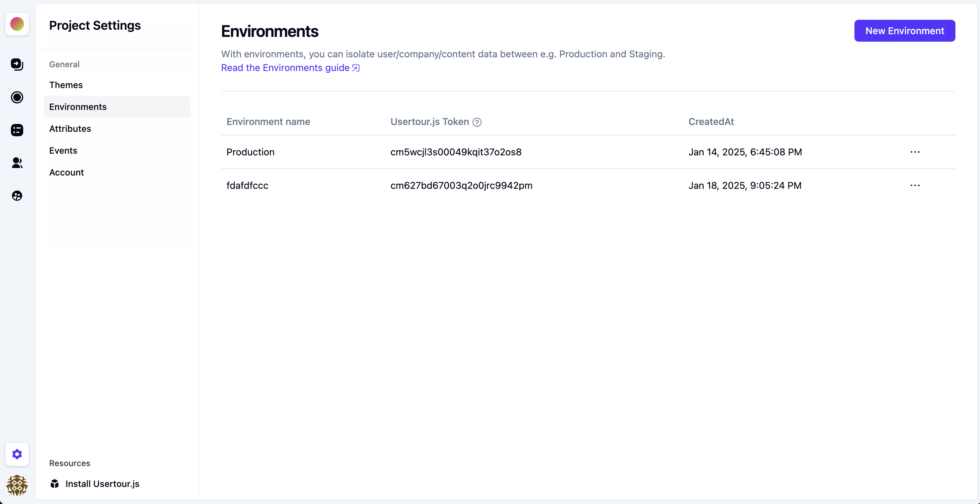The height and width of the screenshot is (504, 980).
Task: Open the Launchers circle icon
Action: 17,97
